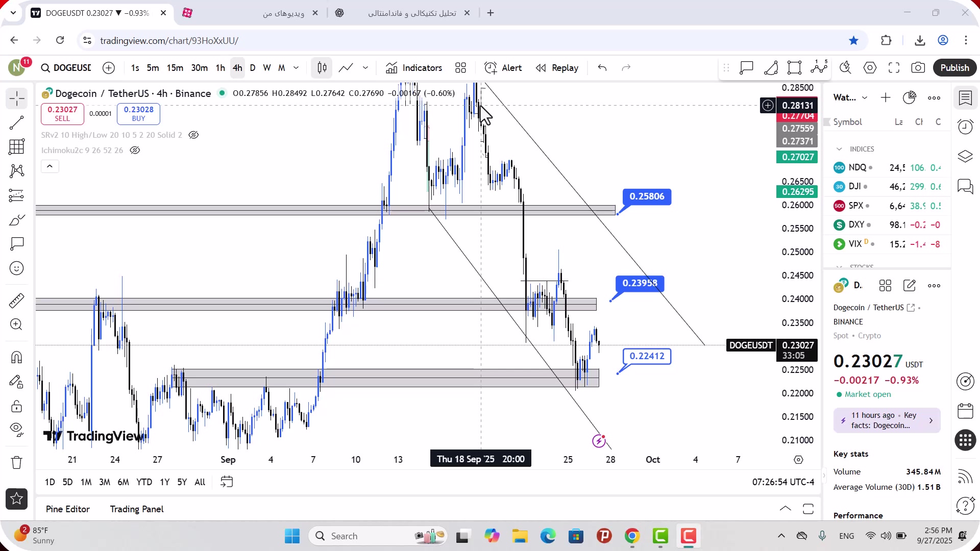Image resolution: width=980 pixels, height=551 pixels.
Task: Open the Pine Editor tab
Action: click(68, 509)
